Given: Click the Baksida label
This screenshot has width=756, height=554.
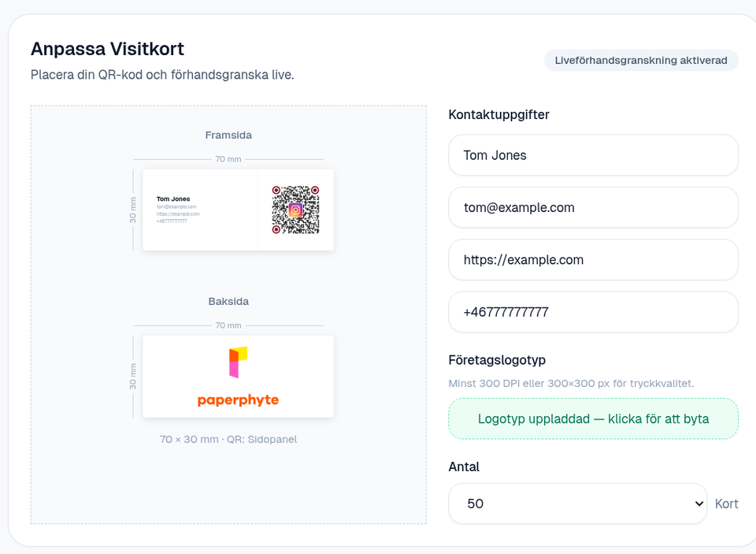Looking at the screenshot, I should [x=228, y=302].
